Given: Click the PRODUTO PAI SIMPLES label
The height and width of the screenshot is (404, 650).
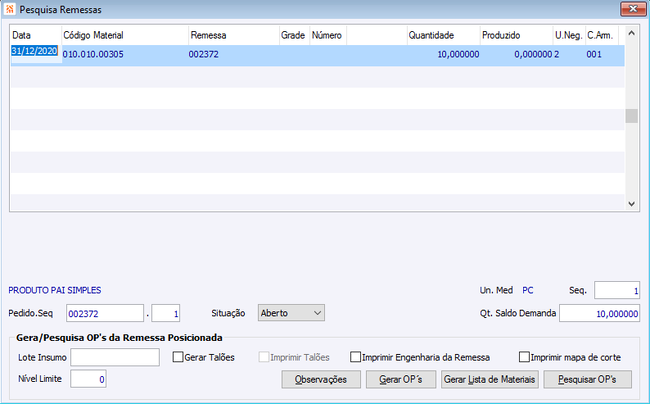Looking at the screenshot, I should click(x=55, y=290).
